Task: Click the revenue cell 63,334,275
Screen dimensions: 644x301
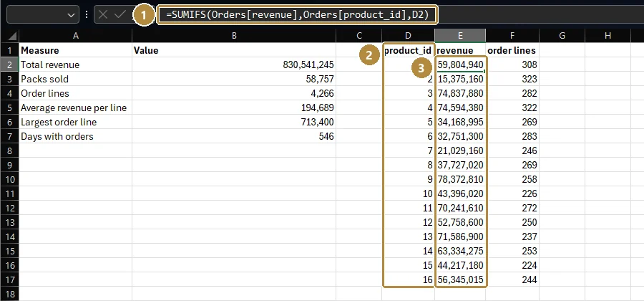Action: 460,251
